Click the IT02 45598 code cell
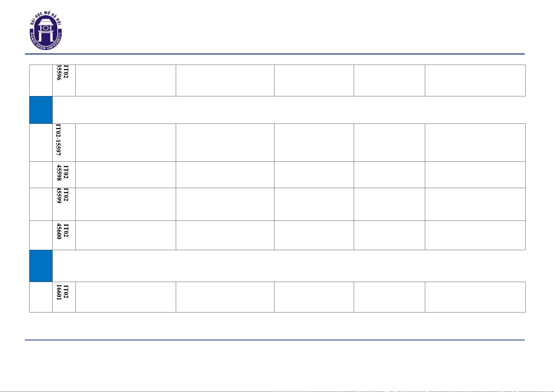 coord(64,174)
